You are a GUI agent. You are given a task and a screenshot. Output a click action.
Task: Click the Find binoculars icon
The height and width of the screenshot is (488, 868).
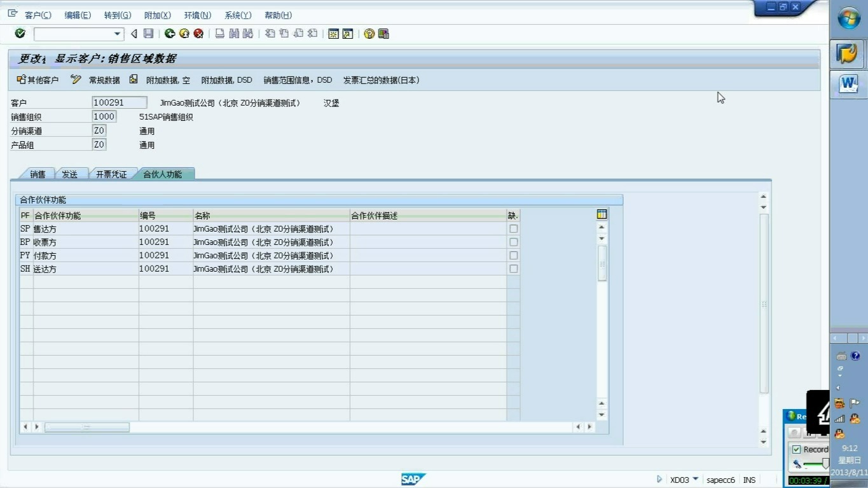pos(234,34)
